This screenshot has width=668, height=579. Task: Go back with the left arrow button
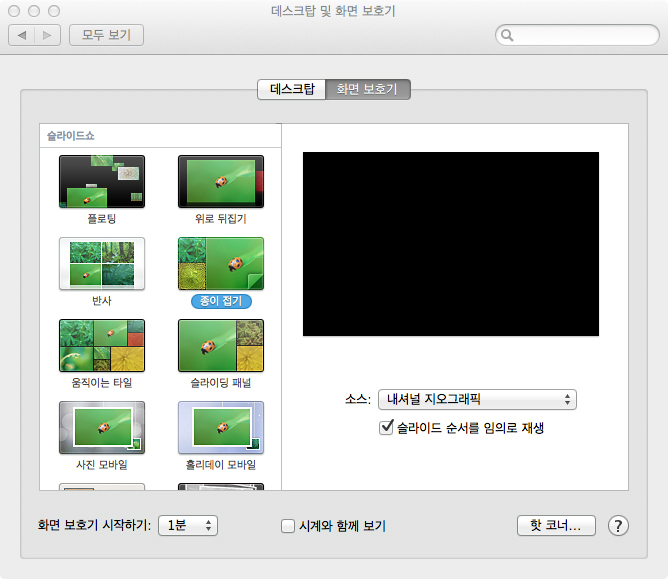coord(22,35)
